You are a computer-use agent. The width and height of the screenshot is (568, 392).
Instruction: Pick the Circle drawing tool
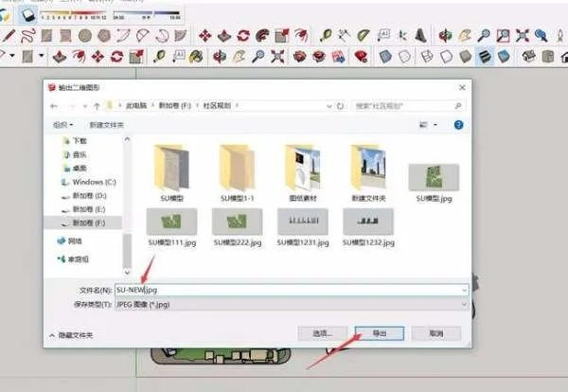pyautogui.click(x=85, y=35)
